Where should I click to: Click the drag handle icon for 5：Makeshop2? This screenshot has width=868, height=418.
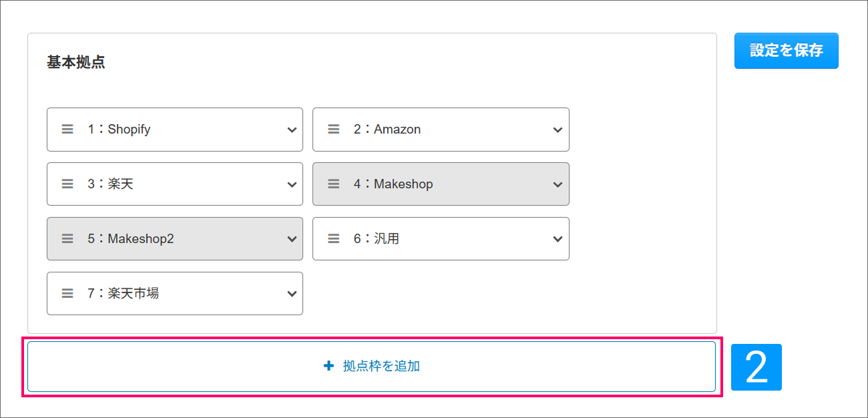click(67, 239)
